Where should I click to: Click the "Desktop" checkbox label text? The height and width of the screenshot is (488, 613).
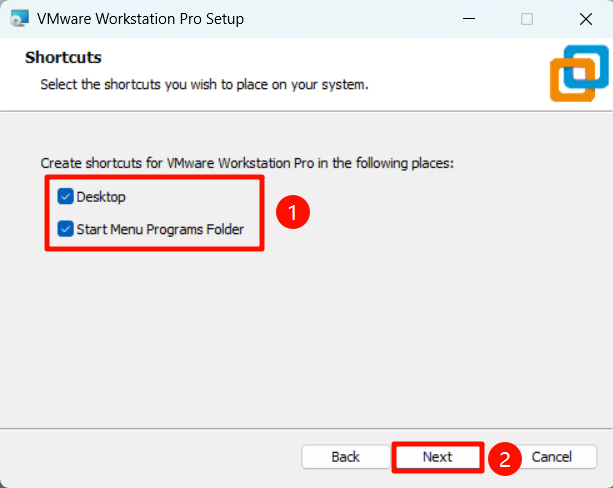101,196
